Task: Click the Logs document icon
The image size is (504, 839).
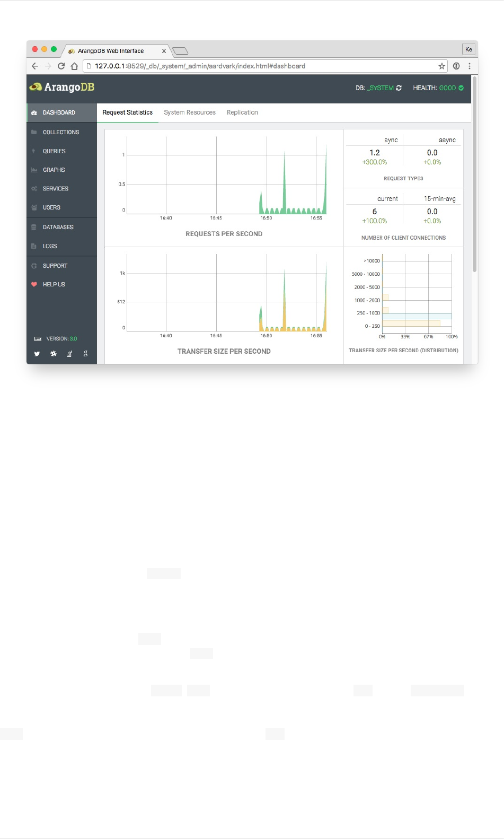Action: (x=34, y=246)
